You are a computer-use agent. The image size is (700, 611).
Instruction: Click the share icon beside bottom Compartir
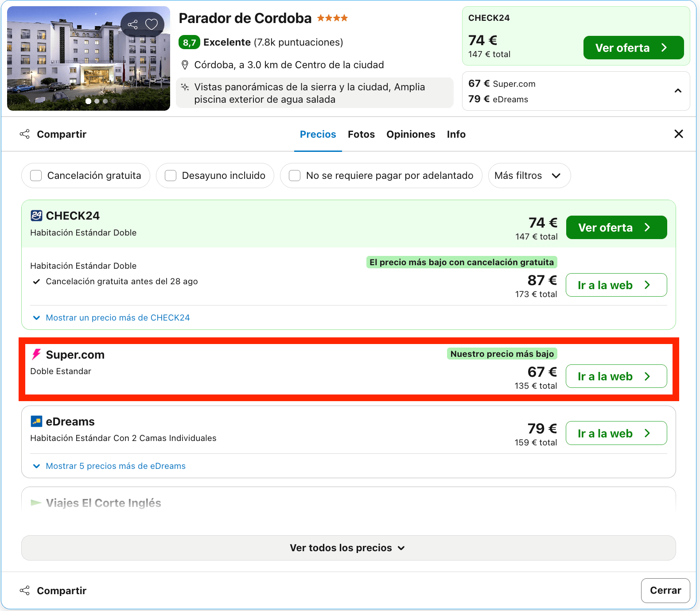click(x=25, y=591)
